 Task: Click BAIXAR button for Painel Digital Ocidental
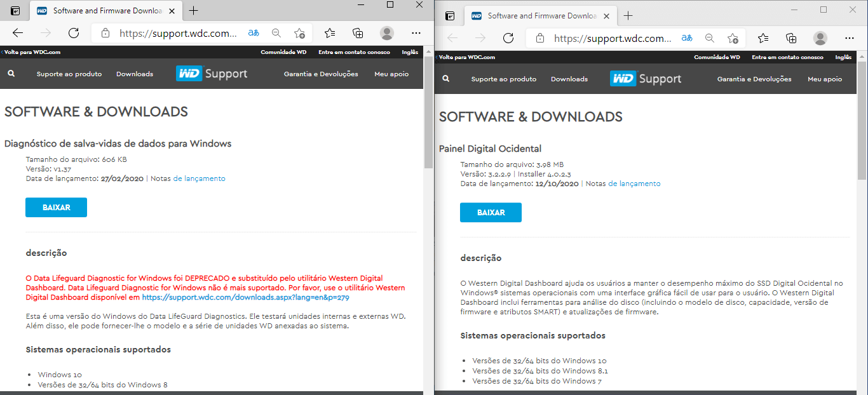click(x=491, y=213)
